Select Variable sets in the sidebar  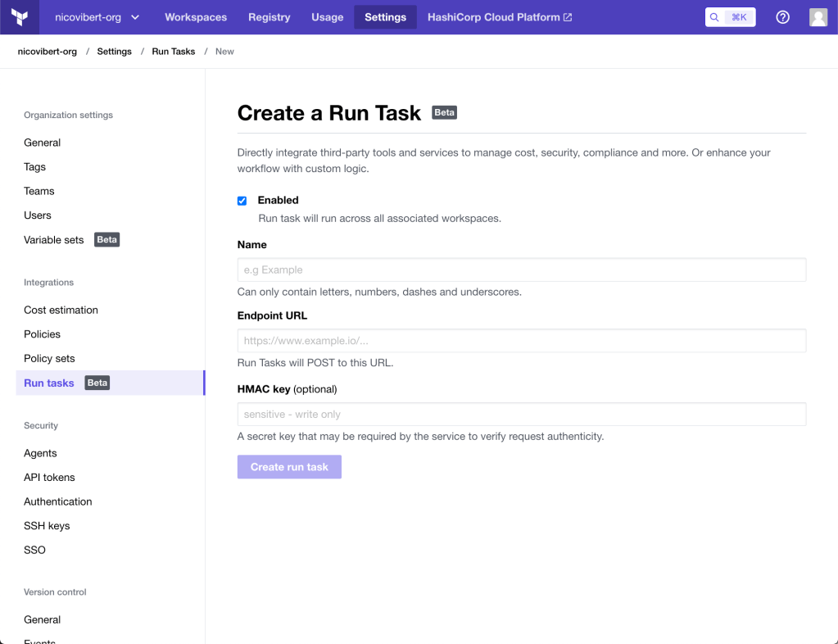54,240
